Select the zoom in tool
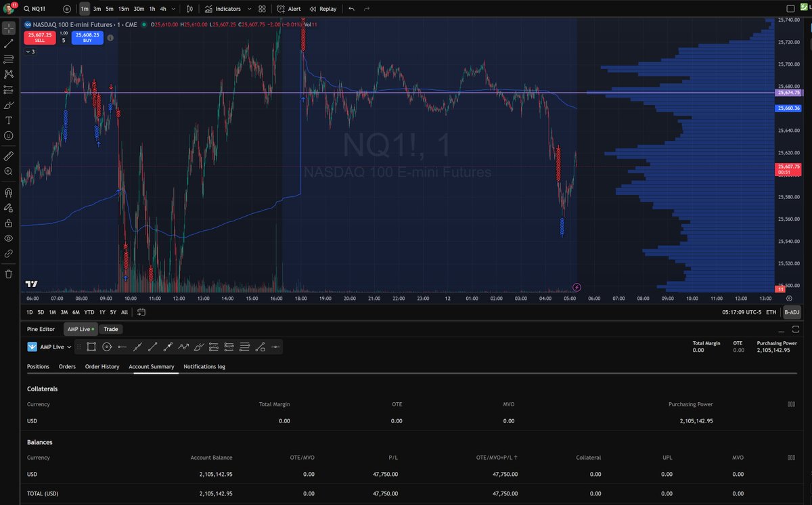812x505 pixels. [x=9, y=171]
